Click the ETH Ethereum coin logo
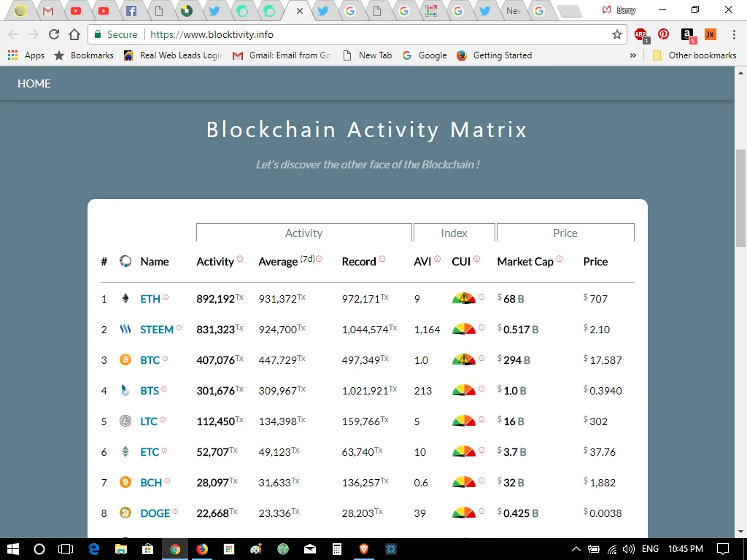This screenshot has width=747, height=560. (125, 298)
